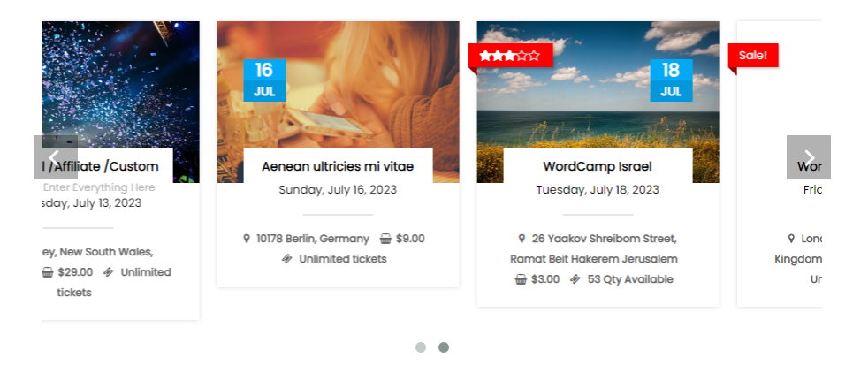Click the 18 JUL date badge
This screenshot has height=366, width=868.
click(x=671, y=80)
